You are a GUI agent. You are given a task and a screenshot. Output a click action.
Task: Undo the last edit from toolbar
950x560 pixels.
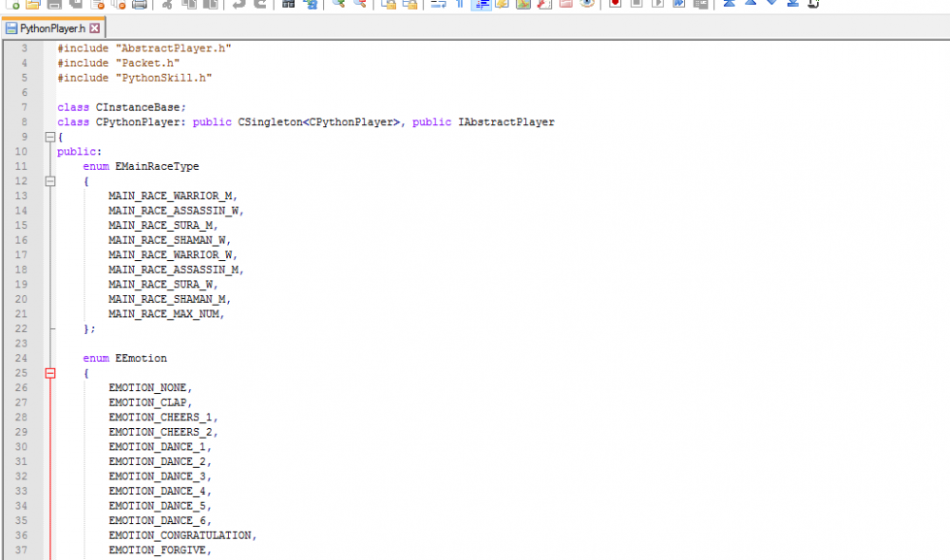(239, 4)
